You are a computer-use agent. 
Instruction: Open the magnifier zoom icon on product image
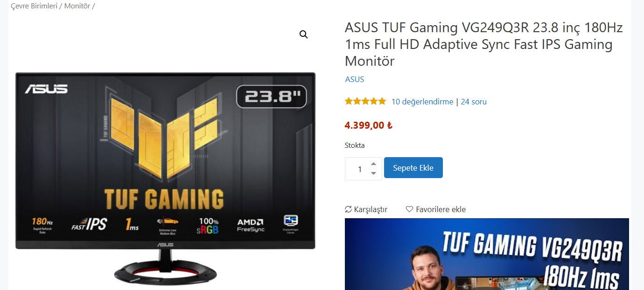[304, 35]
